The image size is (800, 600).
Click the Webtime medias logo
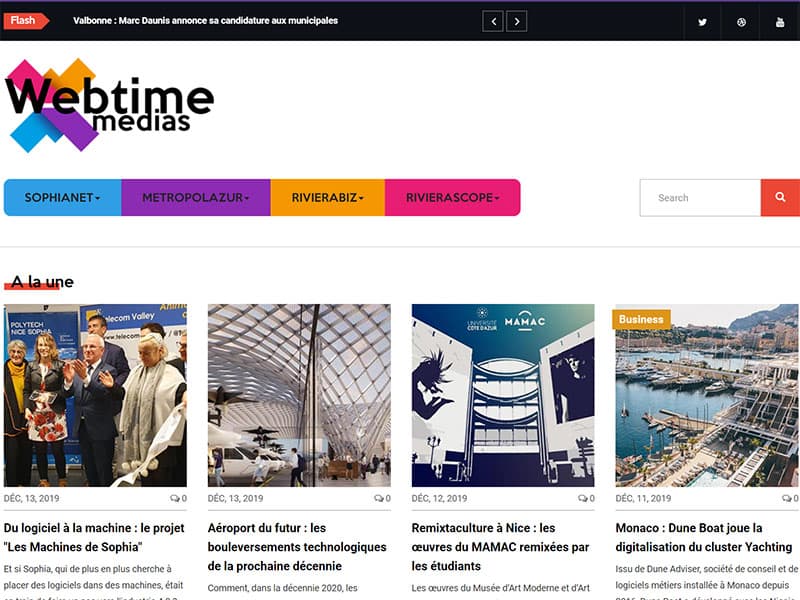click(109, 105)
